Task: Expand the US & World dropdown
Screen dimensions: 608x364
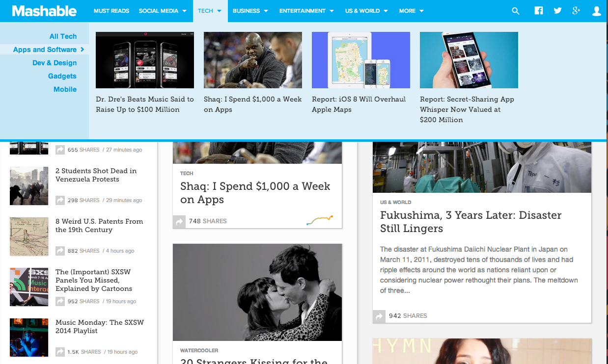Action: (x=366, y=11)
